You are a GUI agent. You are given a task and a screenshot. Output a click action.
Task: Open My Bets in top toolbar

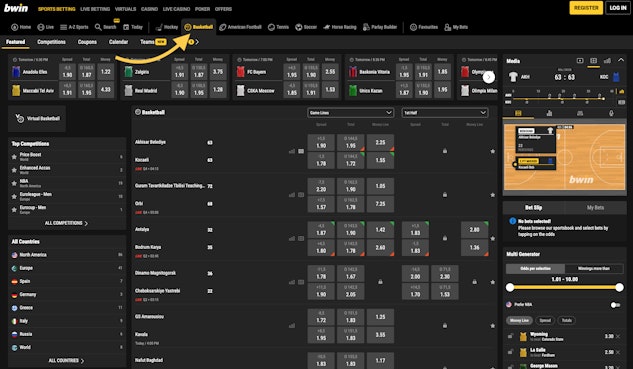(456, 27)
